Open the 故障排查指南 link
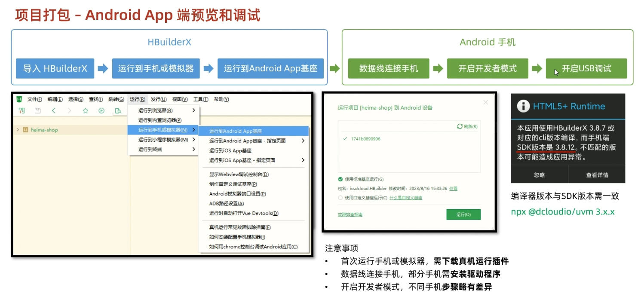Viewport: 644px width, 303px height. tap(350, 214)
